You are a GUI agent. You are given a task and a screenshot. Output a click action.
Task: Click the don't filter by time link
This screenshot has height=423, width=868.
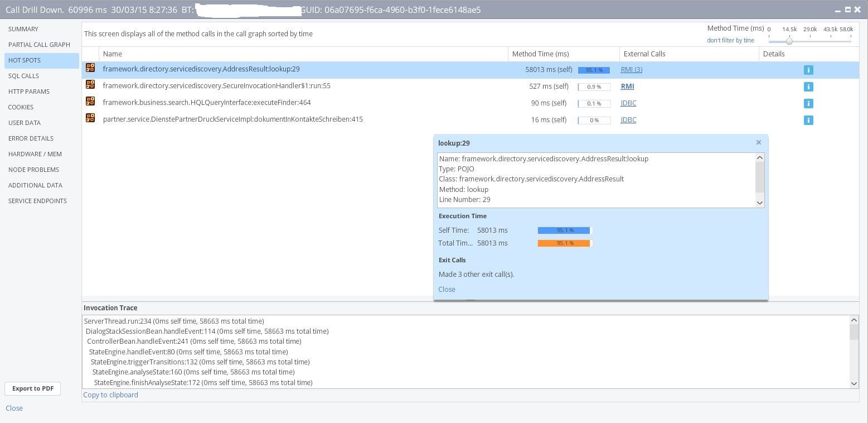730,40
